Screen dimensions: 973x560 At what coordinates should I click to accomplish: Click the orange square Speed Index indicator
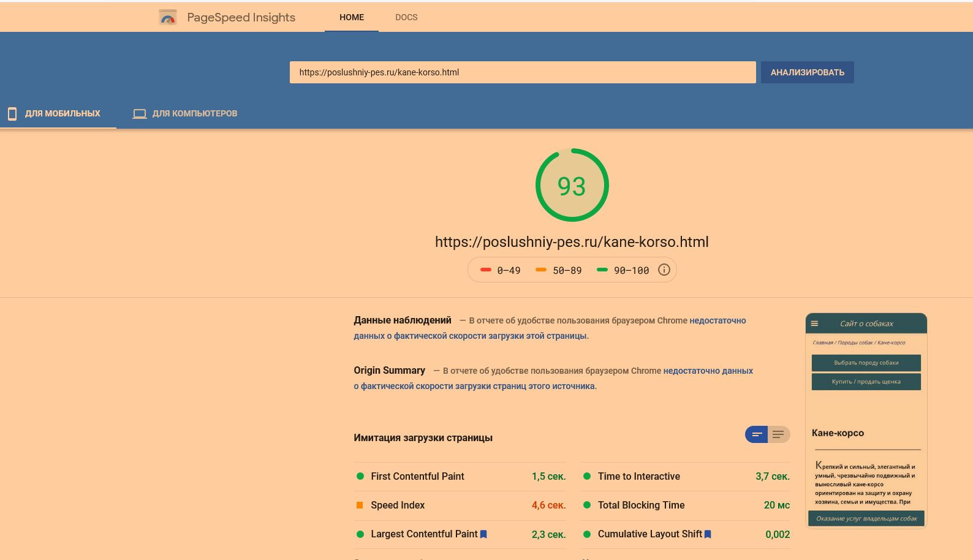[360, 505]
